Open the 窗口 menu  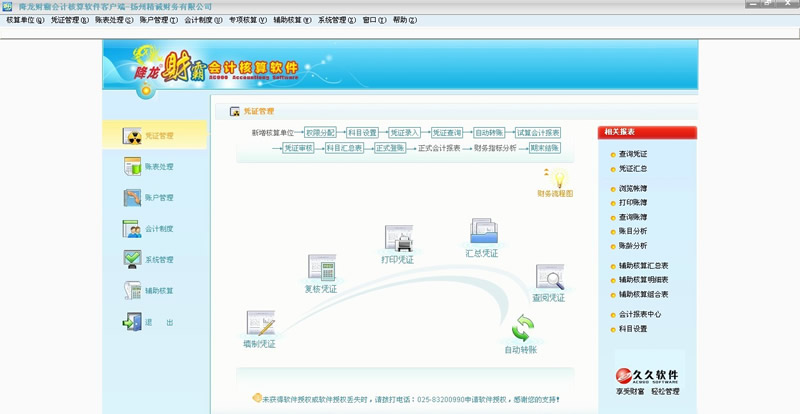pos(374,20)
